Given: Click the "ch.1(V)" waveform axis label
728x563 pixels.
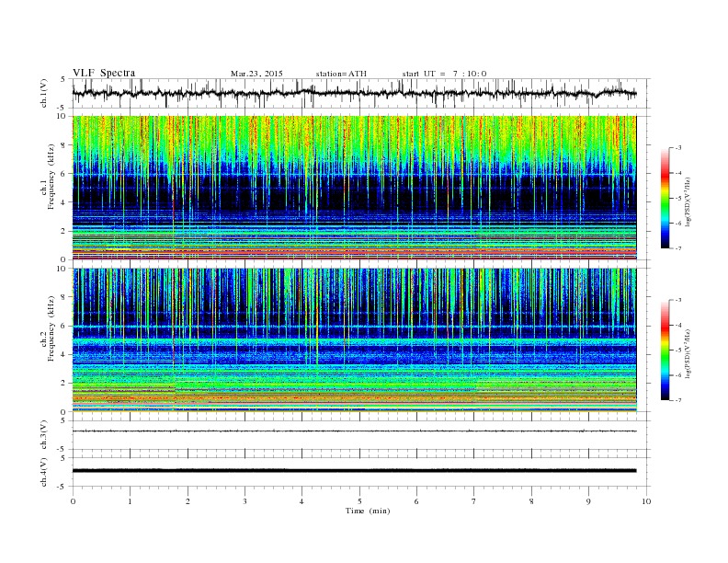Looking at the screenshot, I should click(x=44, y=93).
